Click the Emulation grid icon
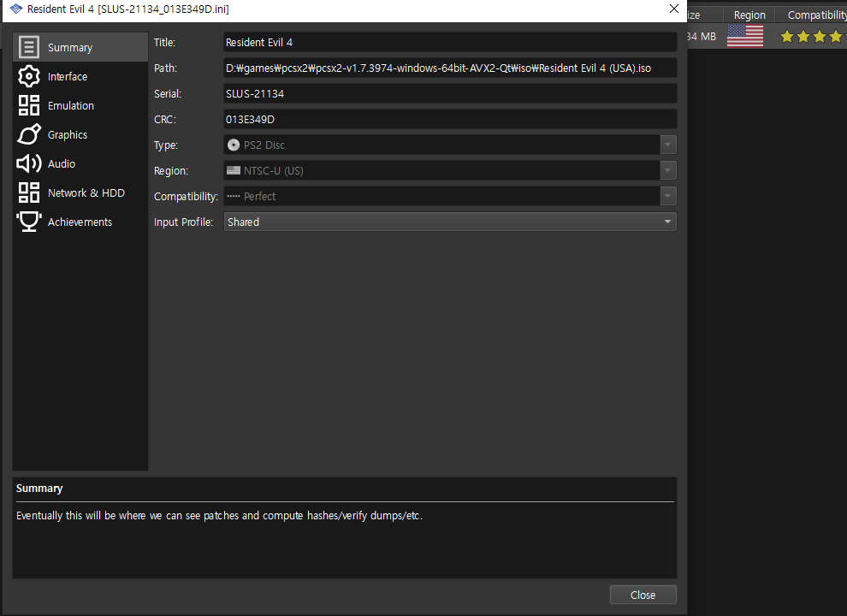 tap(28, 105)
